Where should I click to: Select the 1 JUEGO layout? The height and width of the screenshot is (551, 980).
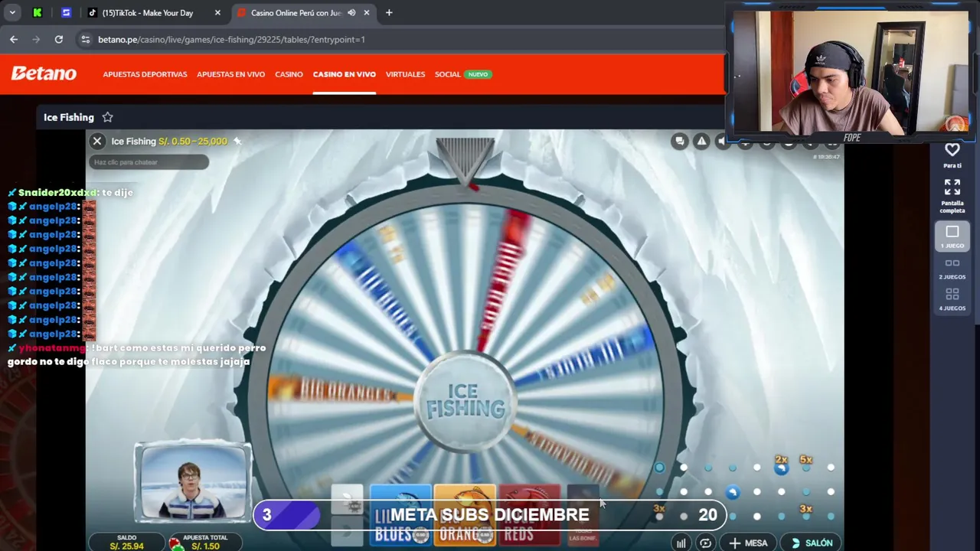pos(952,236)
